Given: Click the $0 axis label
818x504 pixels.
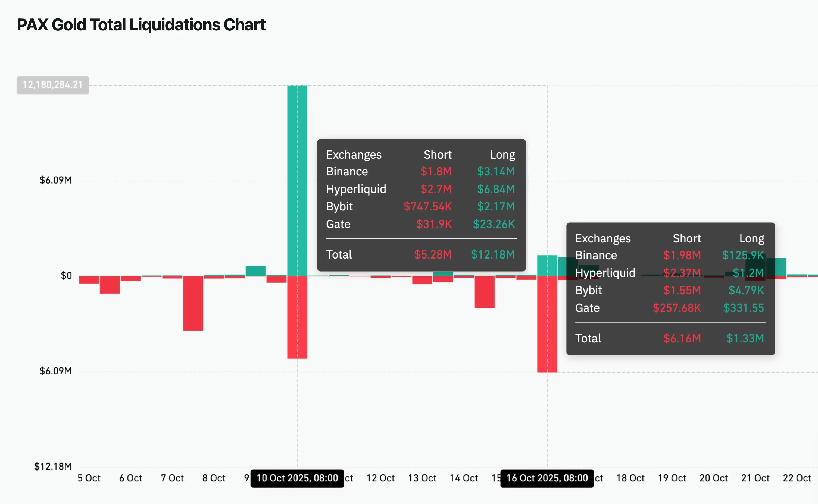Looking at the screenshot, I should [66, 276].
